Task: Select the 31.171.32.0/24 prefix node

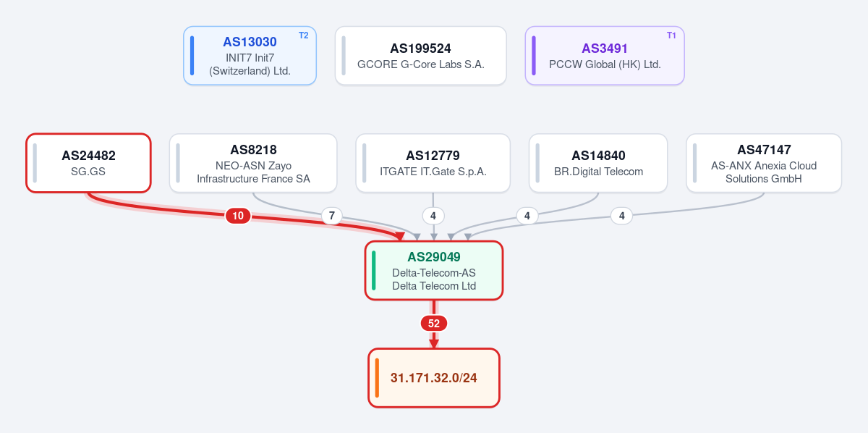Action: click(434, 378)
